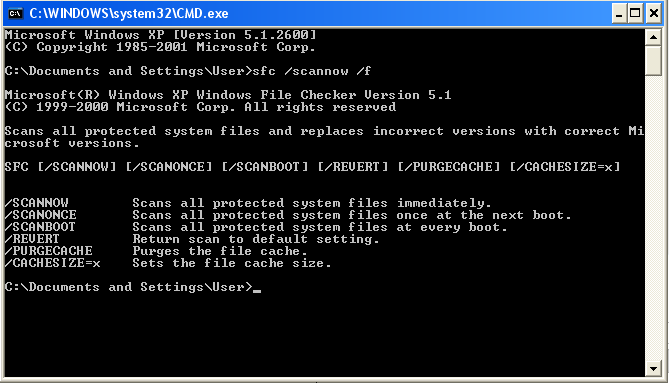
Task: Click the scrollbar up arrow
Action: [x=653, y=38]
